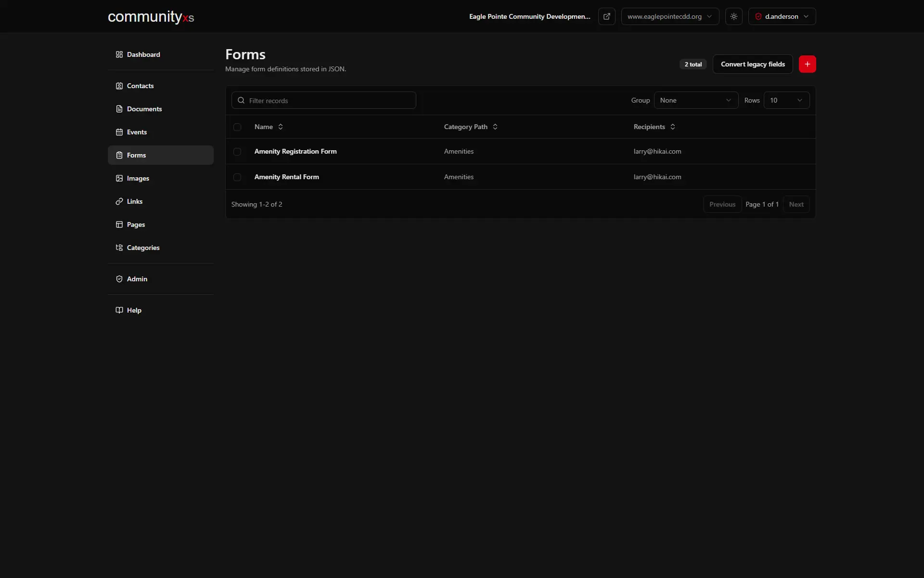Open Links in the sidebar
924x578 pixels.
(161, 201)
